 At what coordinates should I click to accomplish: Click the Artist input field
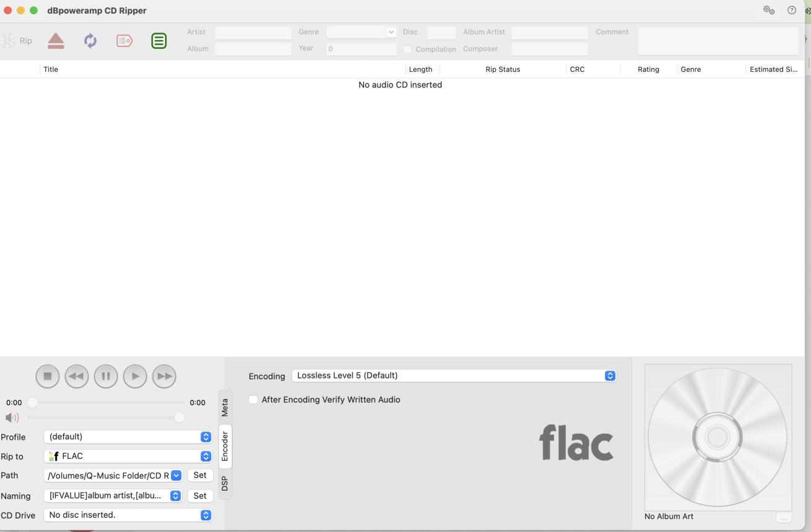click(x=253, y=32)
